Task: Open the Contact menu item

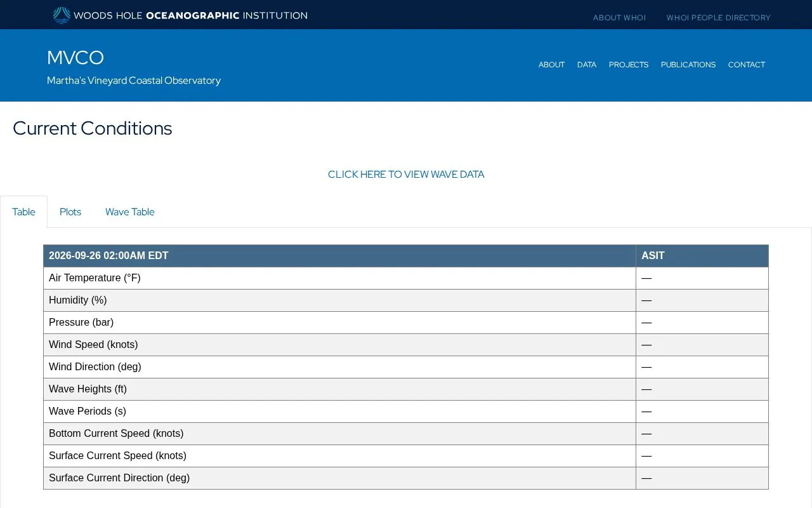Action: [x=747, y=65]
